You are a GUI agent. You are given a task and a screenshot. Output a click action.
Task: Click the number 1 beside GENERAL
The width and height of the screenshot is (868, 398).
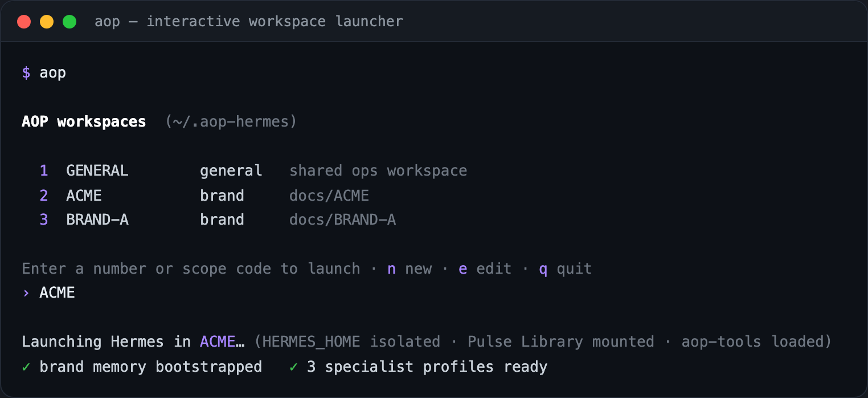(44, 170)
